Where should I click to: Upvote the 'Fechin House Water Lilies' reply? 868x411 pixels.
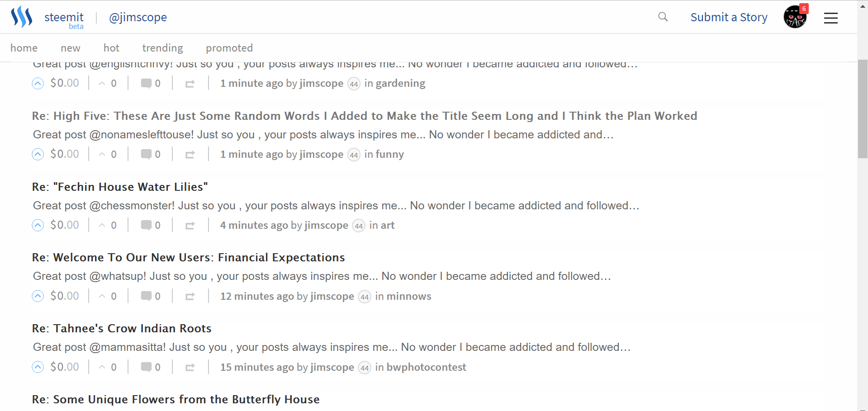click(38, 225)
